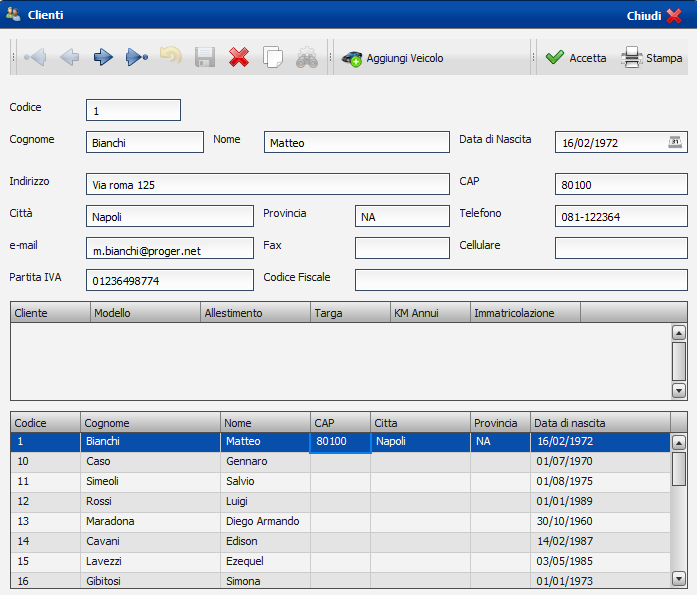Select the Maradona row
Screen dimensions: 697x595
[340, 521]
